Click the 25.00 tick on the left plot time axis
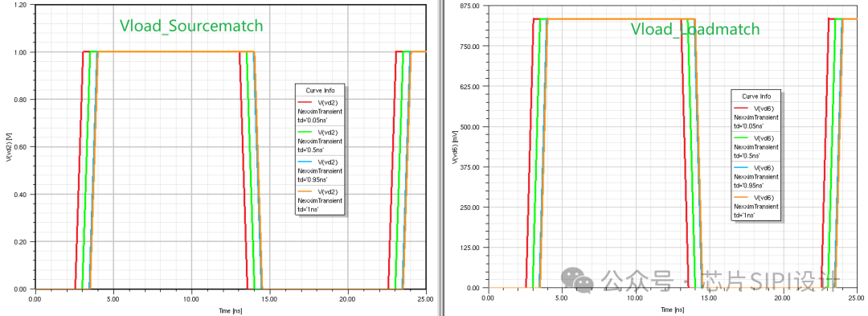This screenshot has height=316, width=868. pos(425,298)
